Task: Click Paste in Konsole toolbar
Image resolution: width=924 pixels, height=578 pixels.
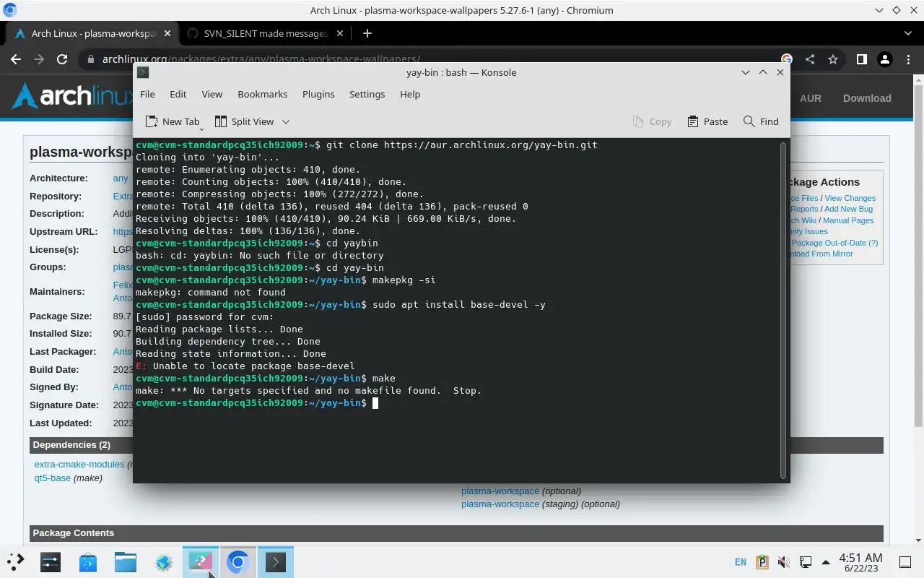Action: click(707, 121)
